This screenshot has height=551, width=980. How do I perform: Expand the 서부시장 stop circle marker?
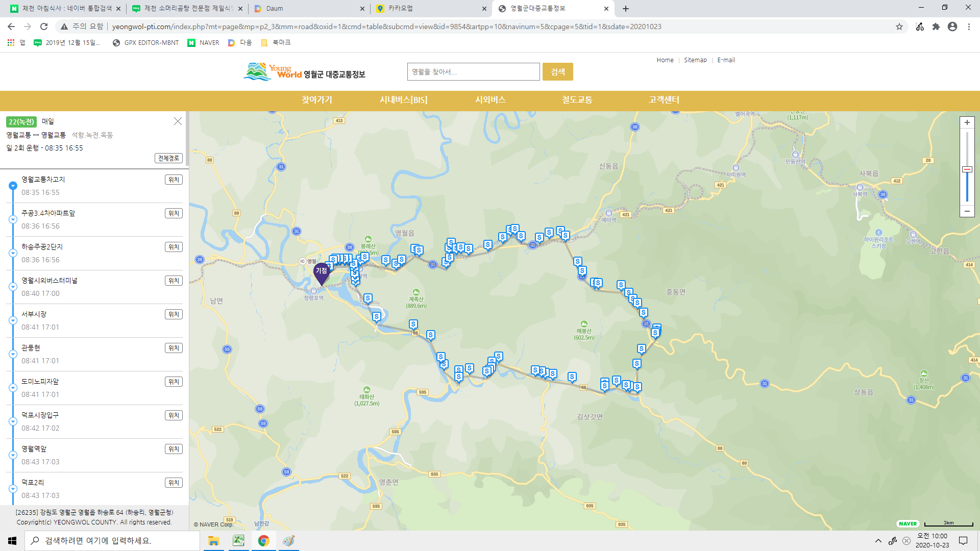tap(13, 320)
